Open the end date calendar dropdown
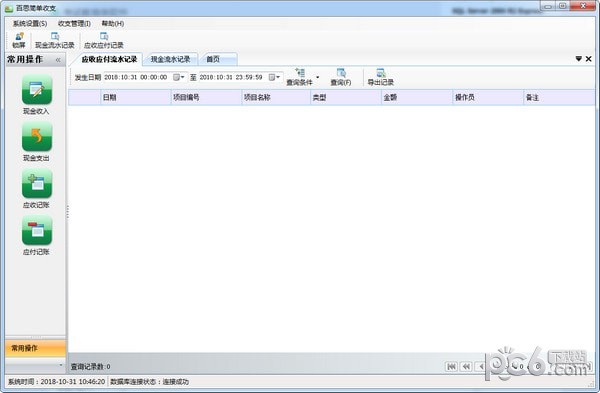This screenshot has height=393, width=600. pos(274,77)
